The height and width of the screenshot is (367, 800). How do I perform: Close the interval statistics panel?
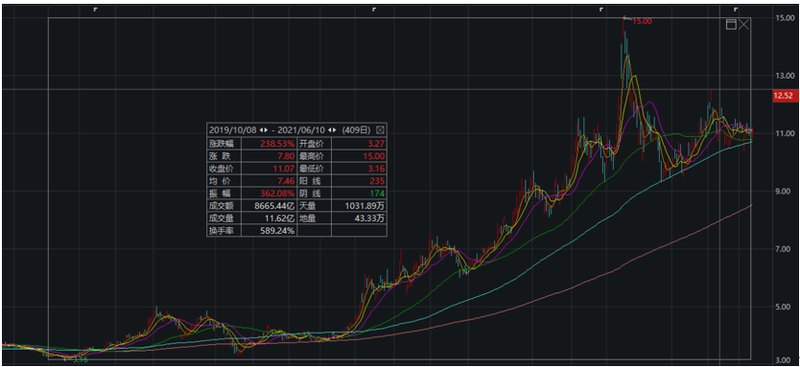380,130
